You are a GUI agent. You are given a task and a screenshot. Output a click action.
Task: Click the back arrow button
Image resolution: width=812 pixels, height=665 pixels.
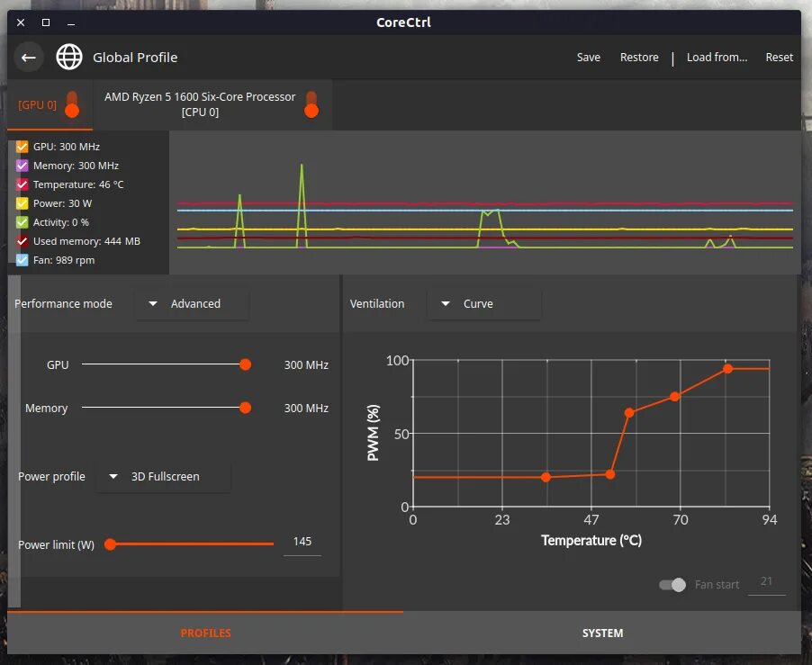(x=29, y=58)
